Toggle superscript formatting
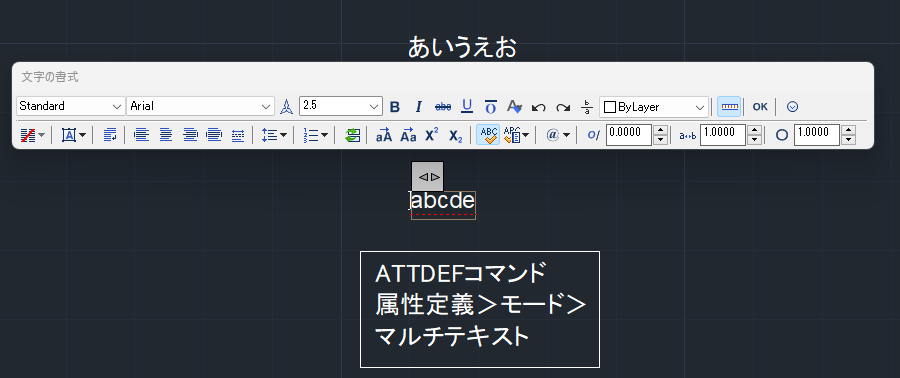The width and height of the screenshot is (900, 378). coord(432,135)
